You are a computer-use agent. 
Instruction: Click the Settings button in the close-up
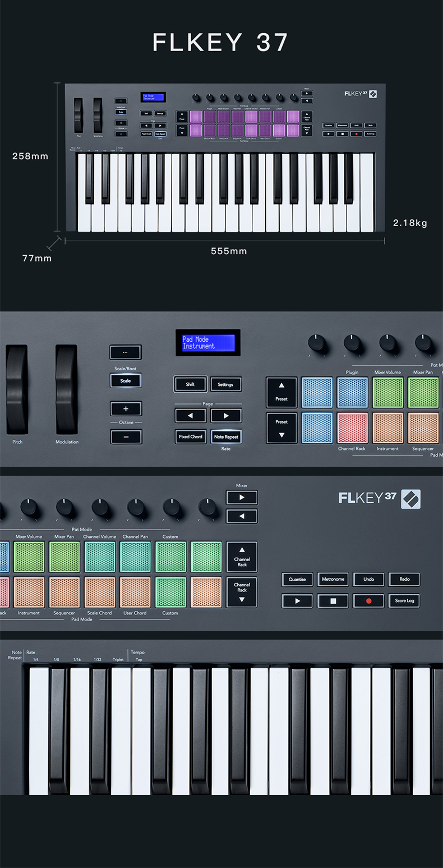click(x=225, y=384)
